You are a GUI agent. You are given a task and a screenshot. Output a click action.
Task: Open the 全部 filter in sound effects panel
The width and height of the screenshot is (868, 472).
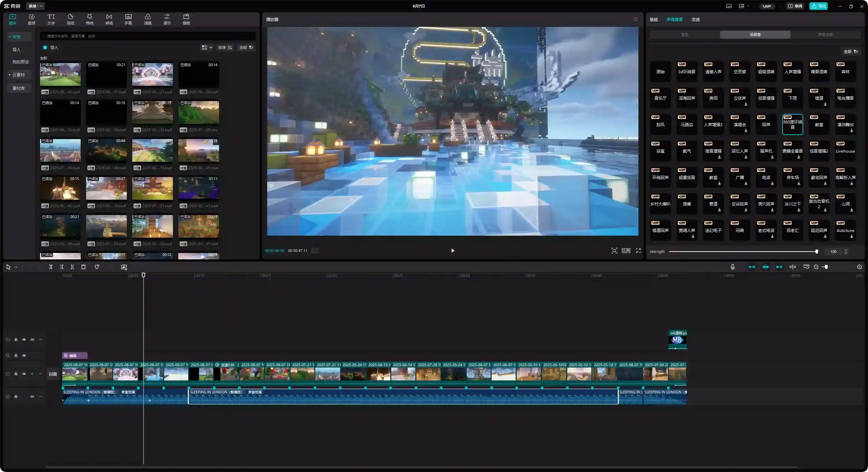(851, 52)
